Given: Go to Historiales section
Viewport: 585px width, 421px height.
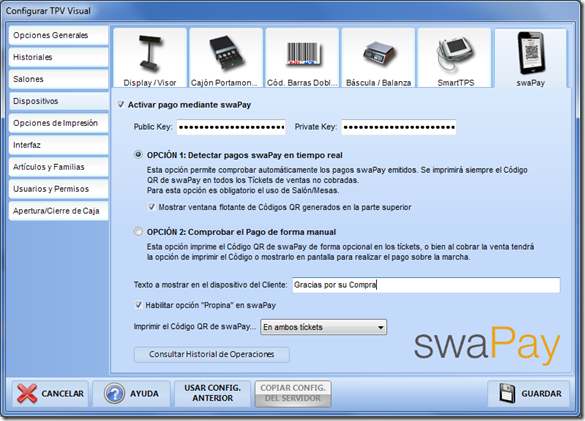Looking at the screenshot, I should pyautogui.click(x=58, y=57).
